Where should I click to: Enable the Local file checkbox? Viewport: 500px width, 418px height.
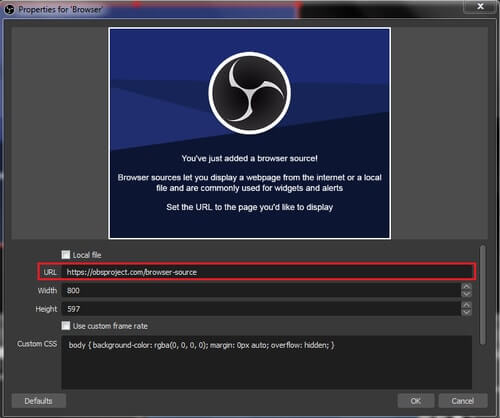[66, 255]
